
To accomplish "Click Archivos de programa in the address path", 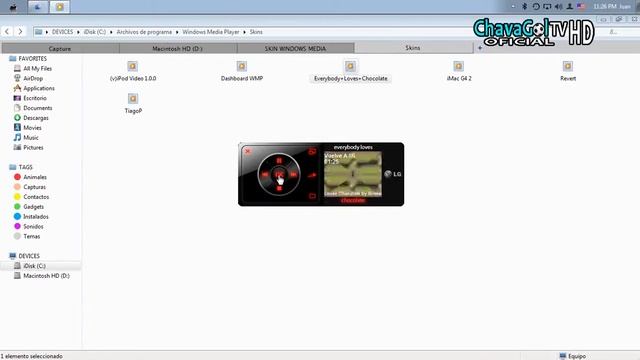I will (144, 32).
